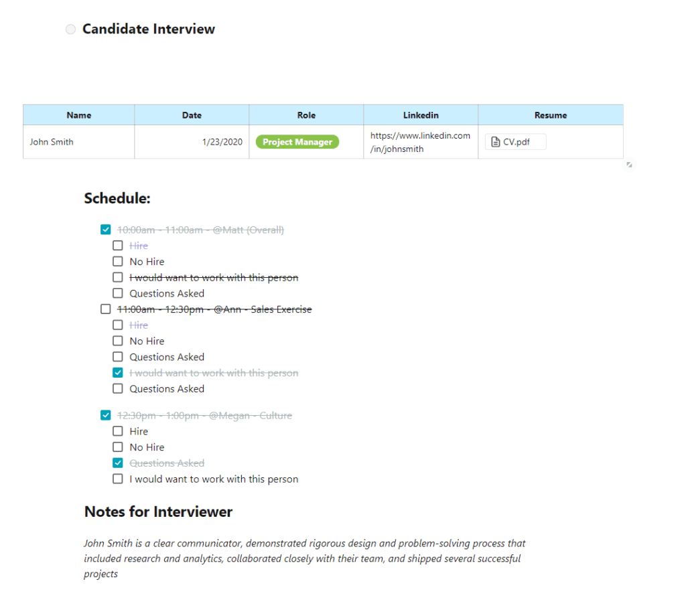
Task: Check "Hire" under the @Megan interview
Action: [118, 431]
